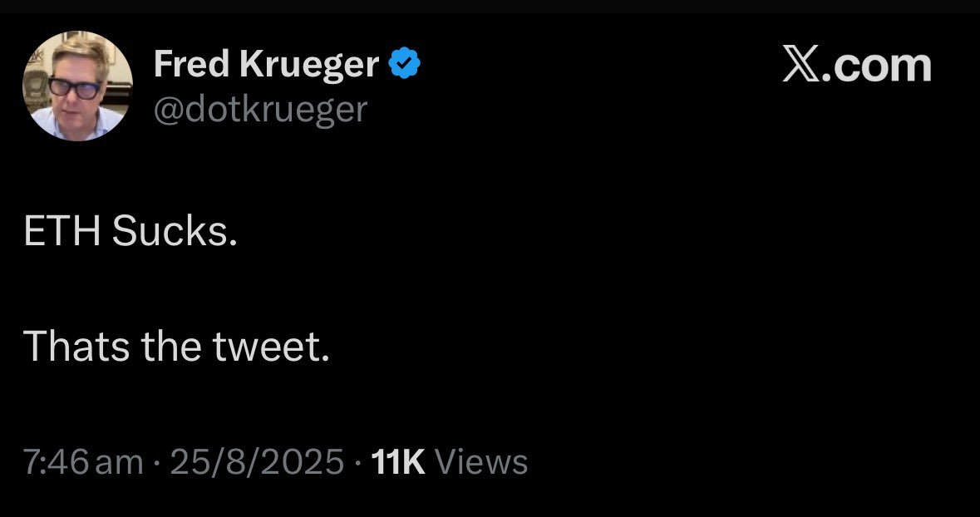The image size is (980, 517).
Task: Click the blue verified checkmark badge
Action: 404,63
